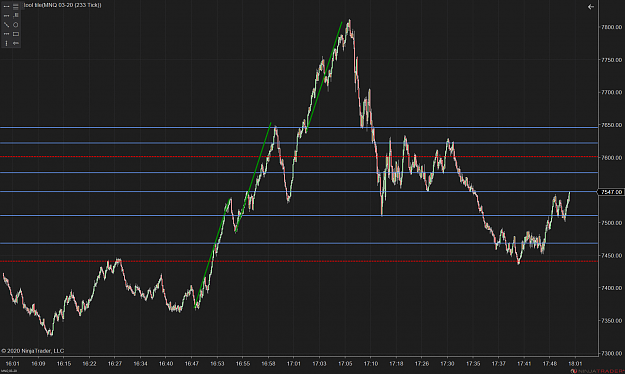Click the 18:01 time axis label
Screen dimensions: 625x374
(x=575, y=364)
